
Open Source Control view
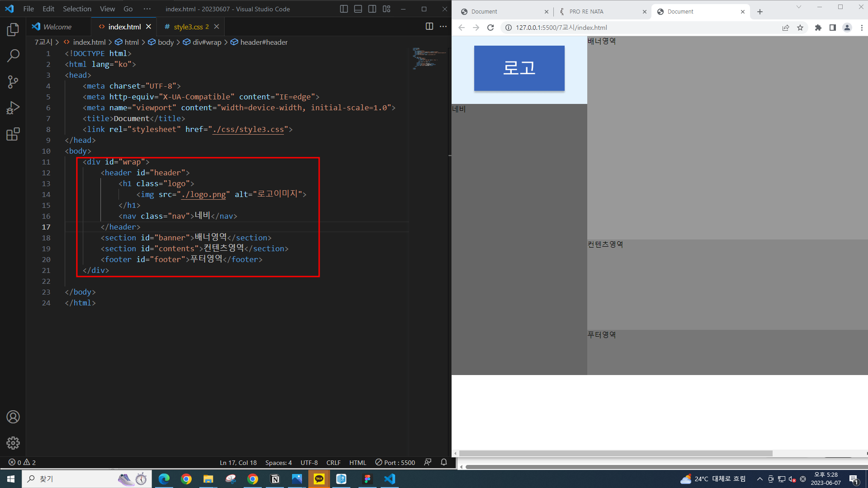click(x=13, y=82)
